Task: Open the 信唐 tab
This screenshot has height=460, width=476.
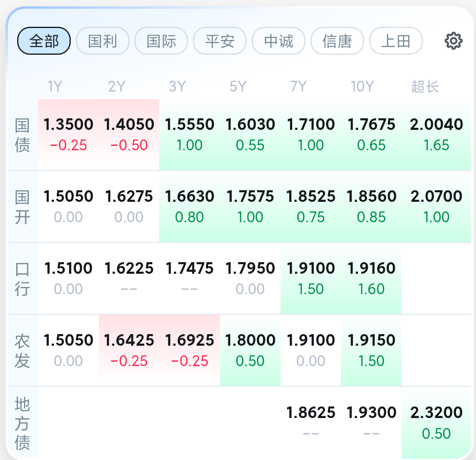Action: point(337,41)
